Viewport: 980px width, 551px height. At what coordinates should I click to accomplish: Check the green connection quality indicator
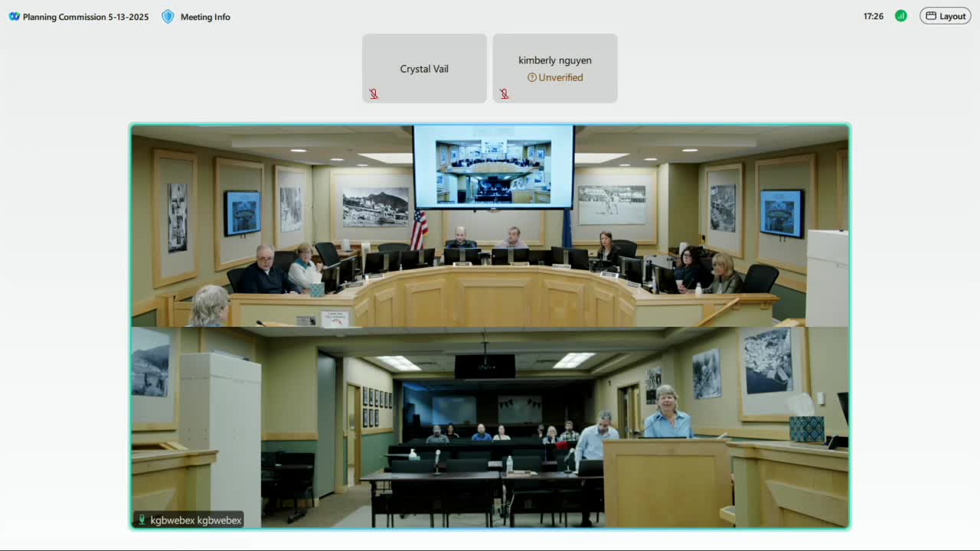pos(901,16)
